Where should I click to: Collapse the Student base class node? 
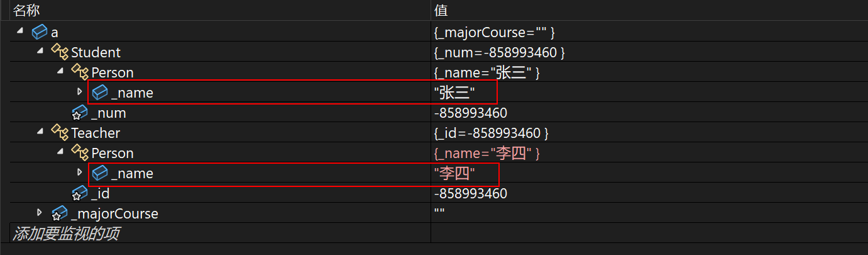40,52
